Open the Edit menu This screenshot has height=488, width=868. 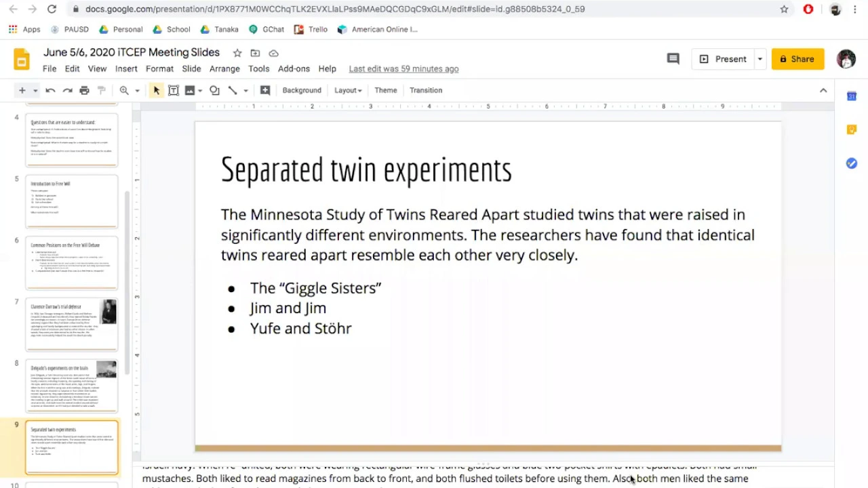coord(72,68)
